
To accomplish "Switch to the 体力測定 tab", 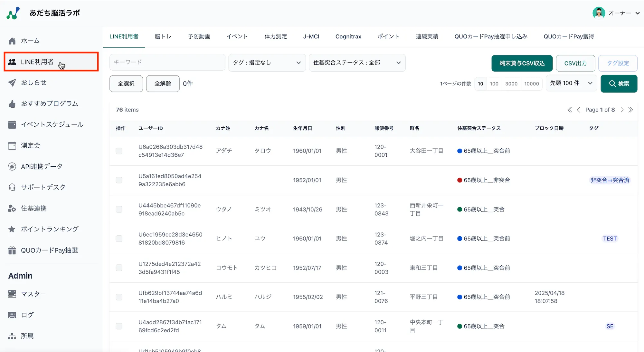I will coord(276,36).
